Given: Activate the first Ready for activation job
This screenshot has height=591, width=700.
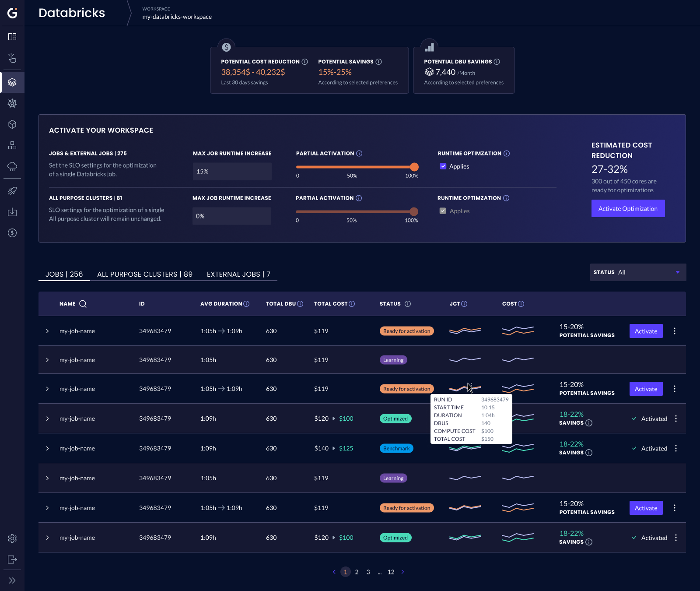Looking at the screenshot, I should pyautogui.click(x=646, y=331).
